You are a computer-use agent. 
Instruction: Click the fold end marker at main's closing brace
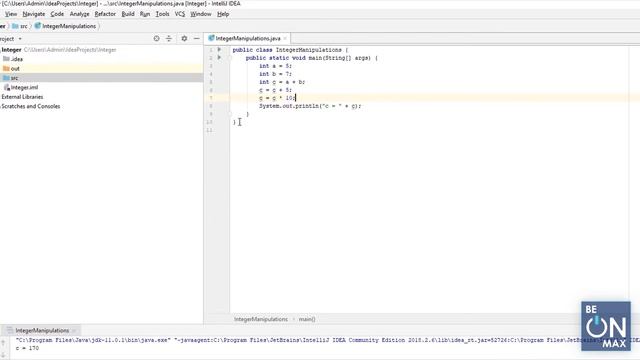click(x=230, y=114)
